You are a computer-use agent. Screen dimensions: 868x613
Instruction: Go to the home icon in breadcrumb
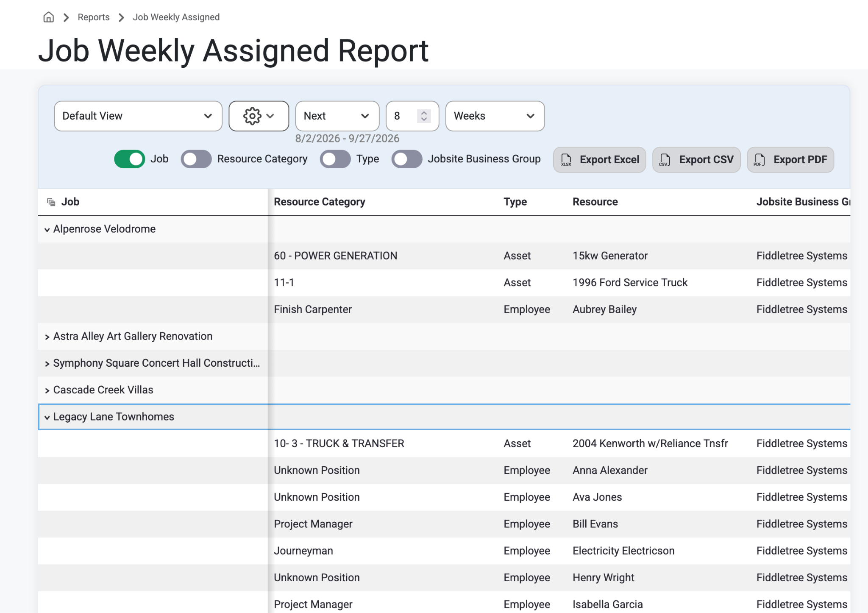coord(49,17)
